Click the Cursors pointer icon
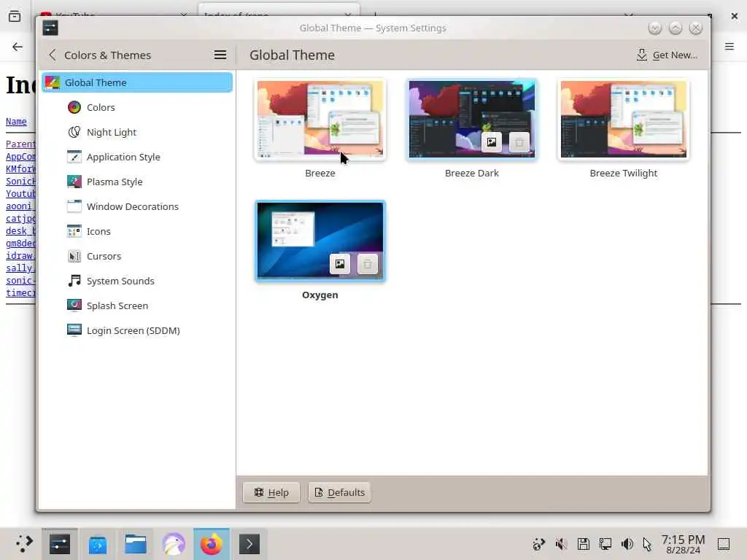The width and height of the screenshot is (747, 560). [74, 256]
